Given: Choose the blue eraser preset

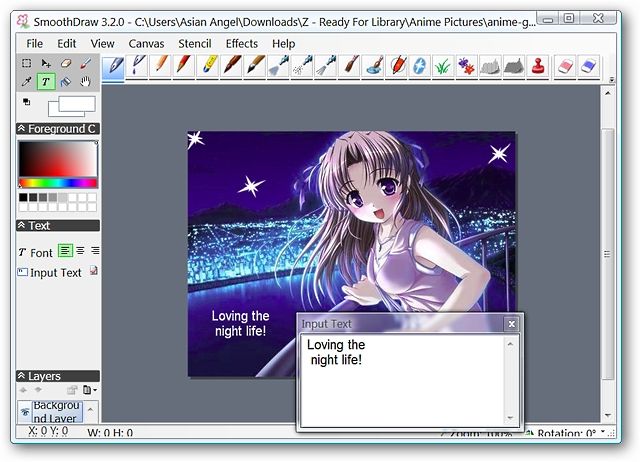Looking at the screenshot, I should coord(589,67).
